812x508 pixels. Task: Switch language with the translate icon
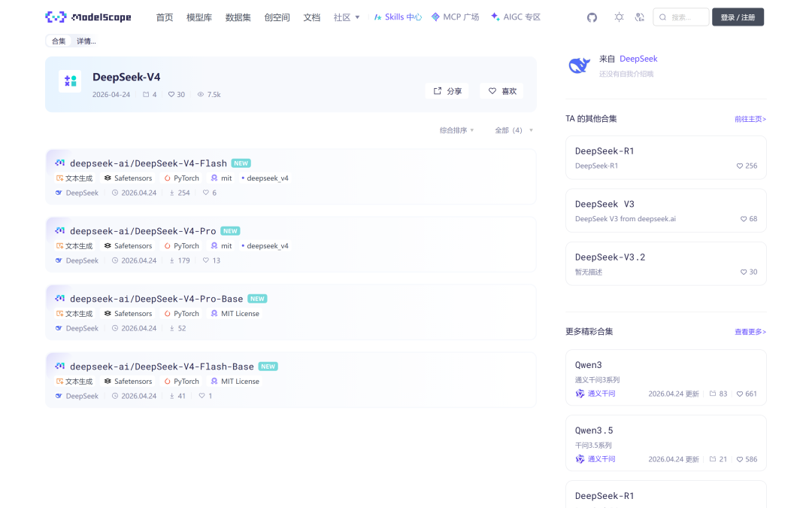[x=640, y=17]
